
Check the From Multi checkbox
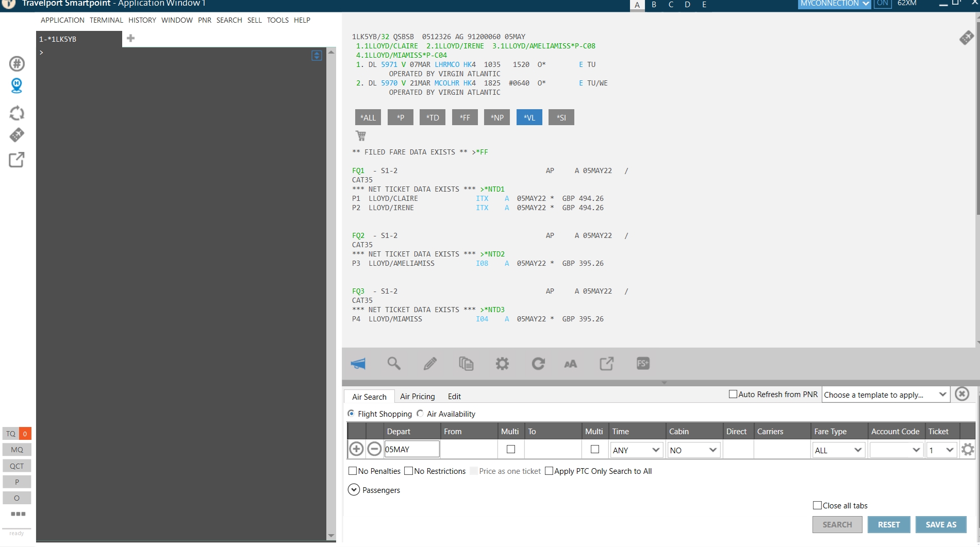click(x=511, y=449)
